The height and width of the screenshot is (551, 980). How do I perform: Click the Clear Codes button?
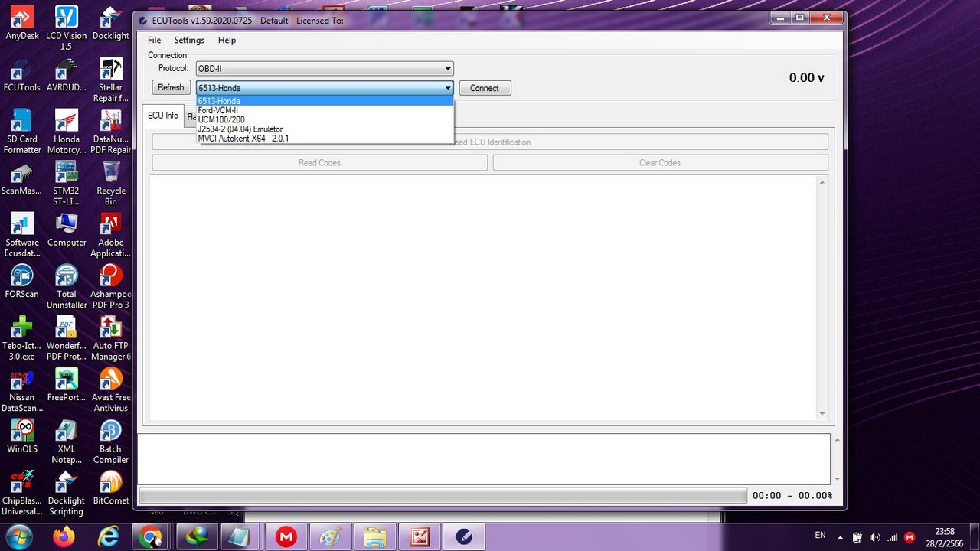point(660,162)
